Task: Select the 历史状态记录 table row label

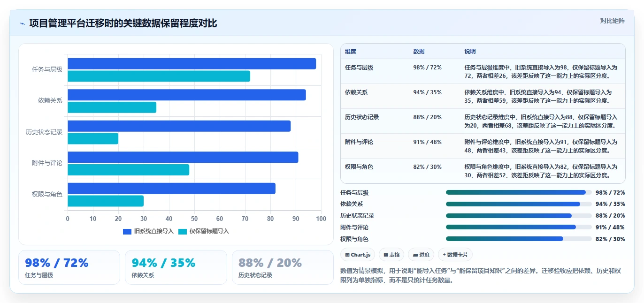Action: [x=362, y=117]
